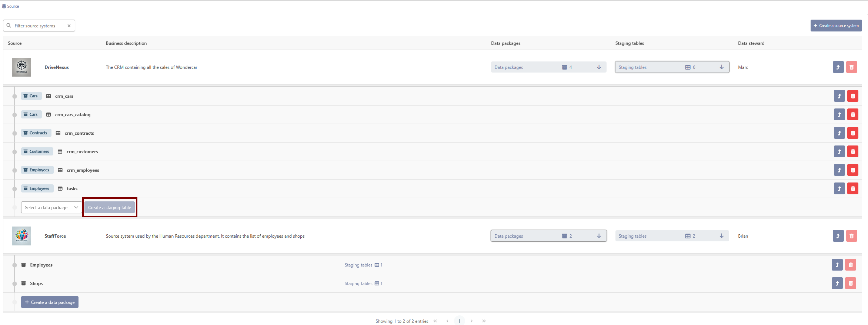Click the Source breadcrumb icon
868x325 pixels.
4,6
